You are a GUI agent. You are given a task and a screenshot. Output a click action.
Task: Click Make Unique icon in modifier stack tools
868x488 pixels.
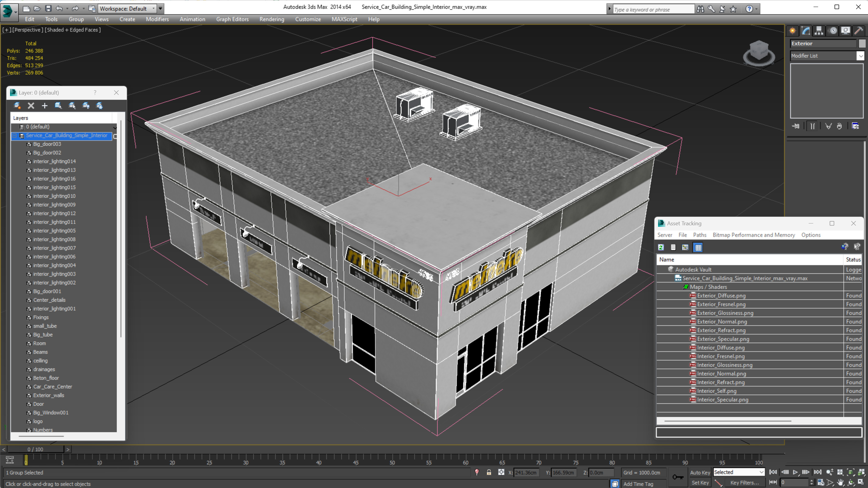tap(828, 126)
